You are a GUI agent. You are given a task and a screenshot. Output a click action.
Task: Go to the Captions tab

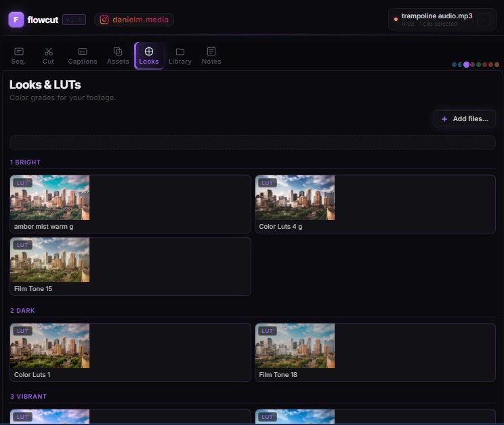(x=83, y=56)
